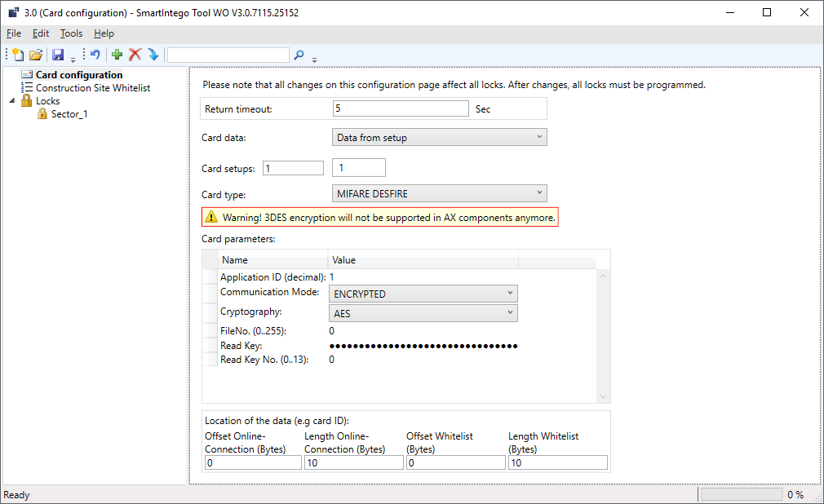Open the Card data dropdown
Viewport: 824px width, 504px height.
click(439, 138)
